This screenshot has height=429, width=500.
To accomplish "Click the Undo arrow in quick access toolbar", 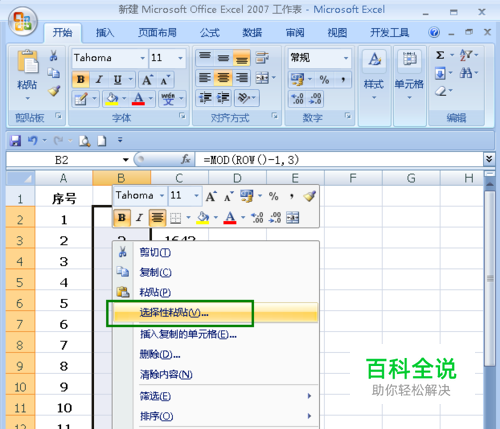I will point(33,141).
